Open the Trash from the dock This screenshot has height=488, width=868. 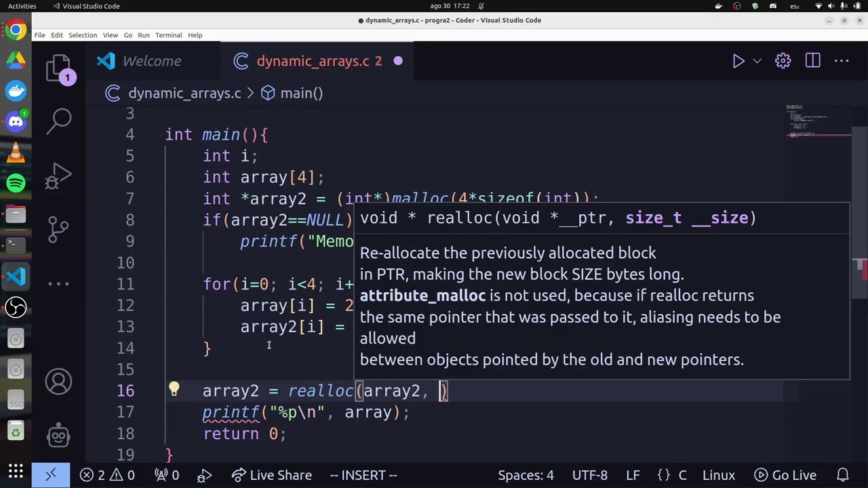click(16, 432)
